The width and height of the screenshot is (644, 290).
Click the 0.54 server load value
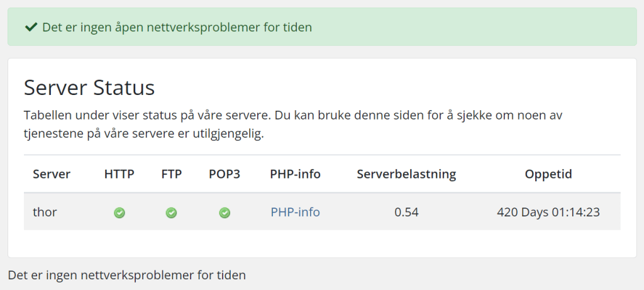pos(406,212)
